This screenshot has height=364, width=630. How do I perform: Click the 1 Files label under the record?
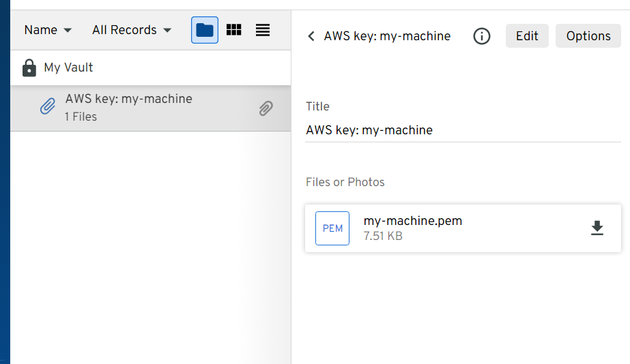(81, 117)
